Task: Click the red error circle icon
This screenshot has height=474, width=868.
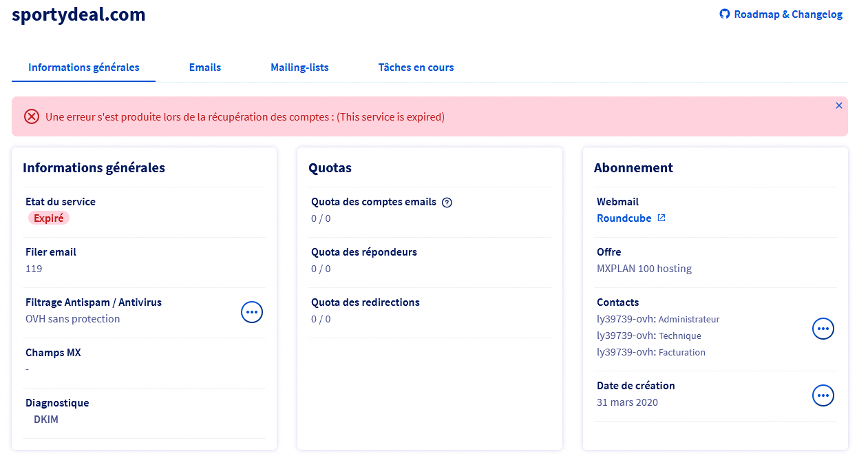Action: (32, 116)
